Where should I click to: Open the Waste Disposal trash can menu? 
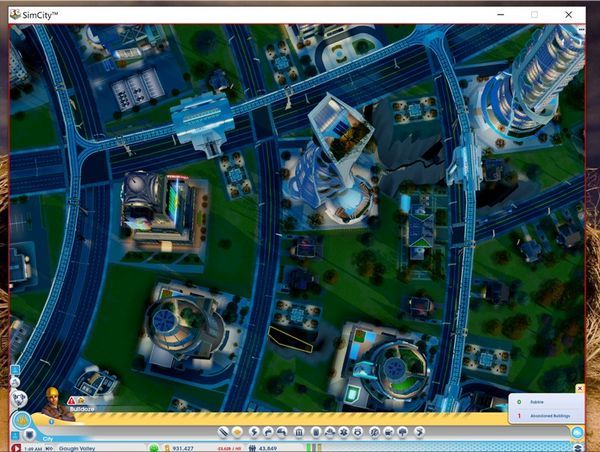click(x=316, y=432)
